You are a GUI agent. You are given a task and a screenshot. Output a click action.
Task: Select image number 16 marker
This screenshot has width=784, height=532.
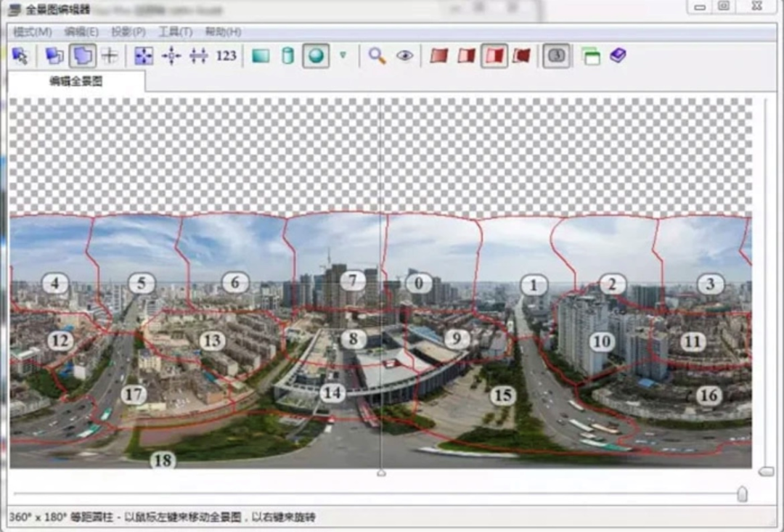pyautogui.click(x=709, y=396)
